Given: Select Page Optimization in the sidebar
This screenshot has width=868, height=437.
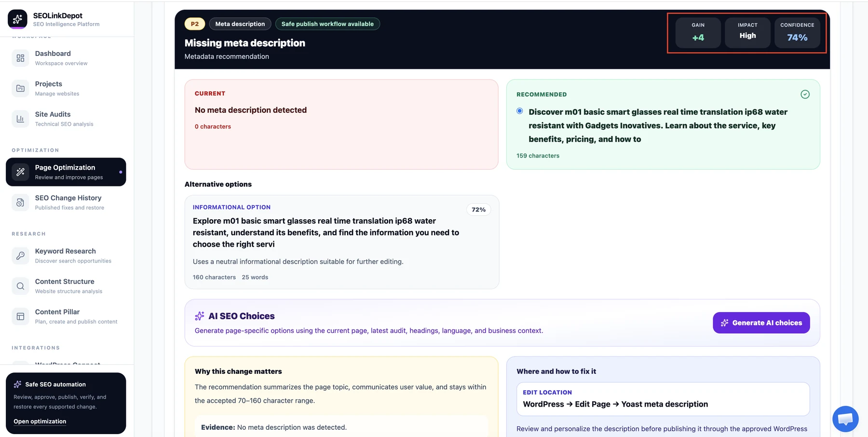Looking at the screenshot, I should (x=66, y=172).
